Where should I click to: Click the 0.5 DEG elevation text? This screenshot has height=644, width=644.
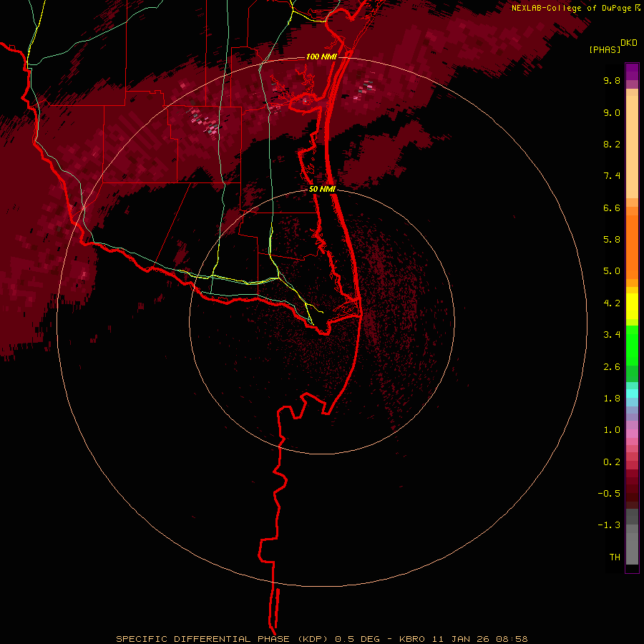point(358,639)
